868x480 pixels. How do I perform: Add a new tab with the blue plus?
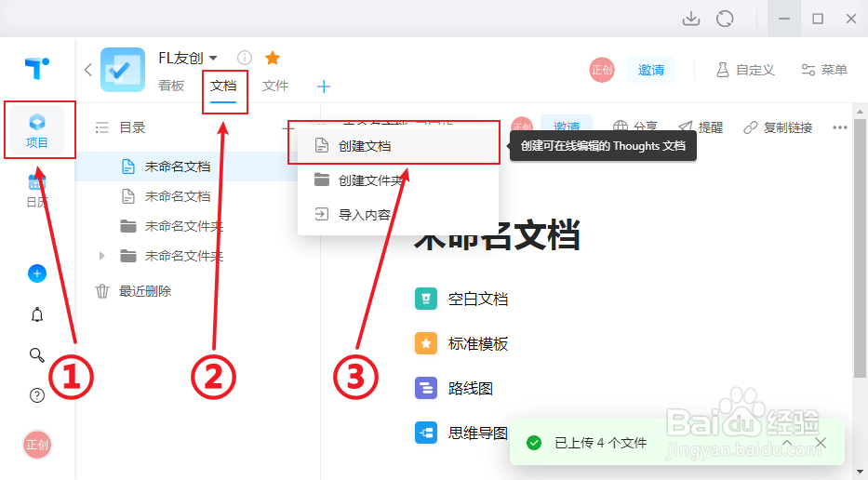[x=324, y=87]
